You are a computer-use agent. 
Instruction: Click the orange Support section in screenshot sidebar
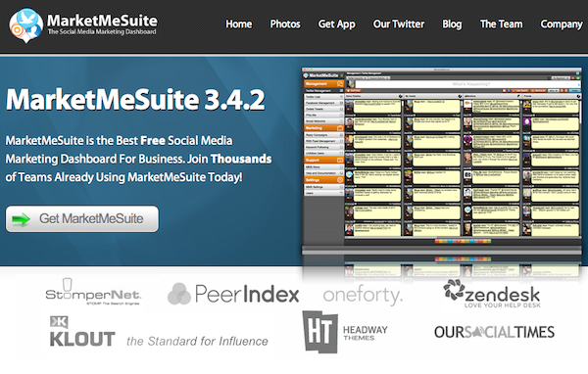click(x=323, y=160)
